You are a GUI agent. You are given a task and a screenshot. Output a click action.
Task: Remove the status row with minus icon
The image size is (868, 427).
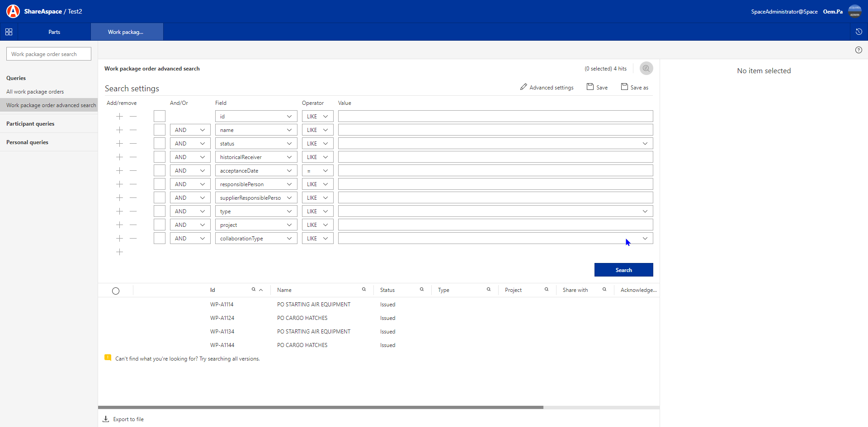pyautogui.click(x=133, y=144)
